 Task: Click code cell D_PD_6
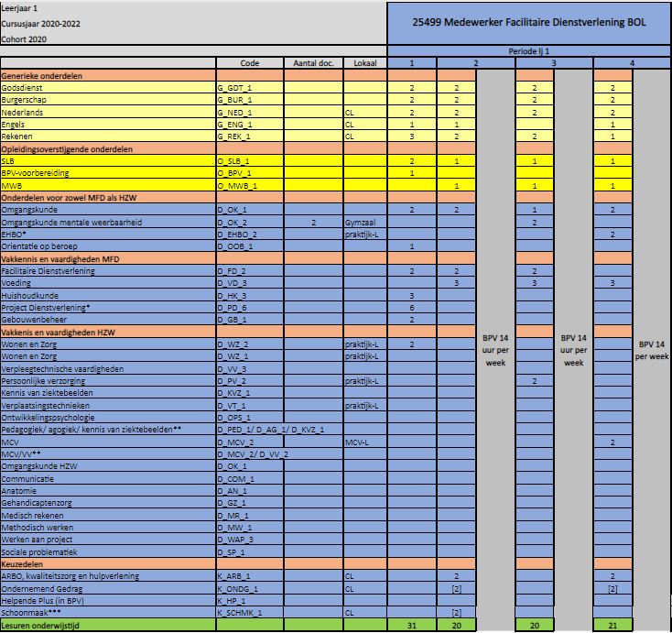click(250, 308)
